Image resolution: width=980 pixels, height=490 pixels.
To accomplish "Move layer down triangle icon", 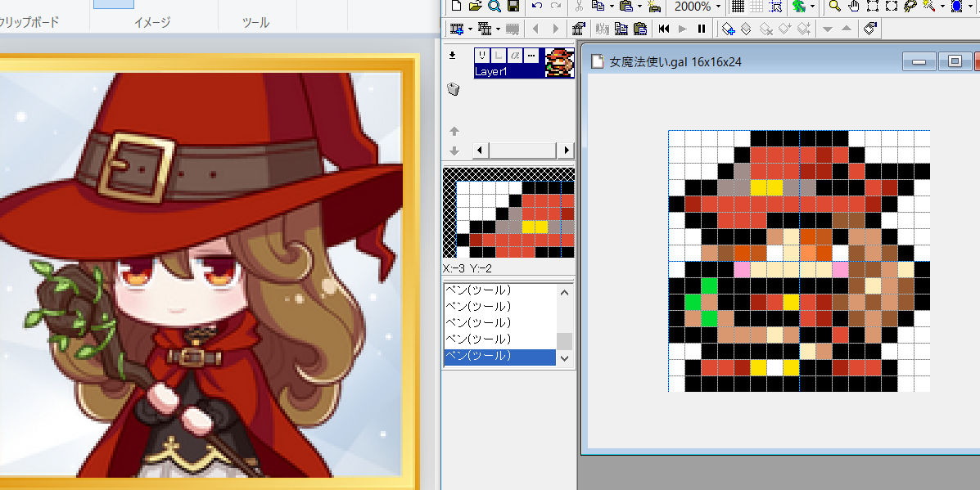I will tap(828, 29).
